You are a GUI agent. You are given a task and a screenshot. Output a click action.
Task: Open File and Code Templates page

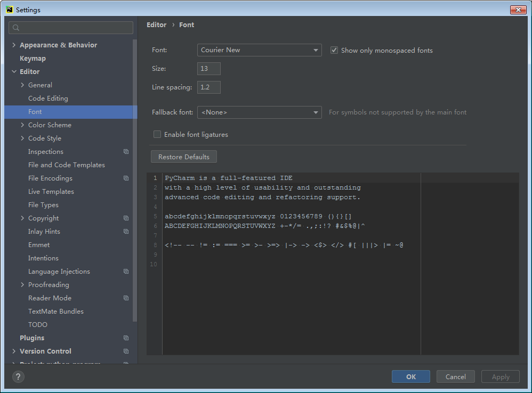(x=67, y=165)
